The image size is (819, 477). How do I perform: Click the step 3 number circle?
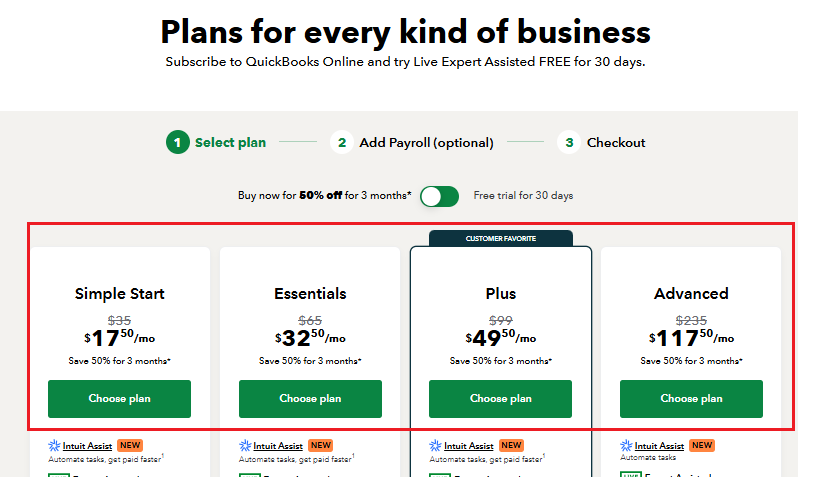click(x=569, y=142)
